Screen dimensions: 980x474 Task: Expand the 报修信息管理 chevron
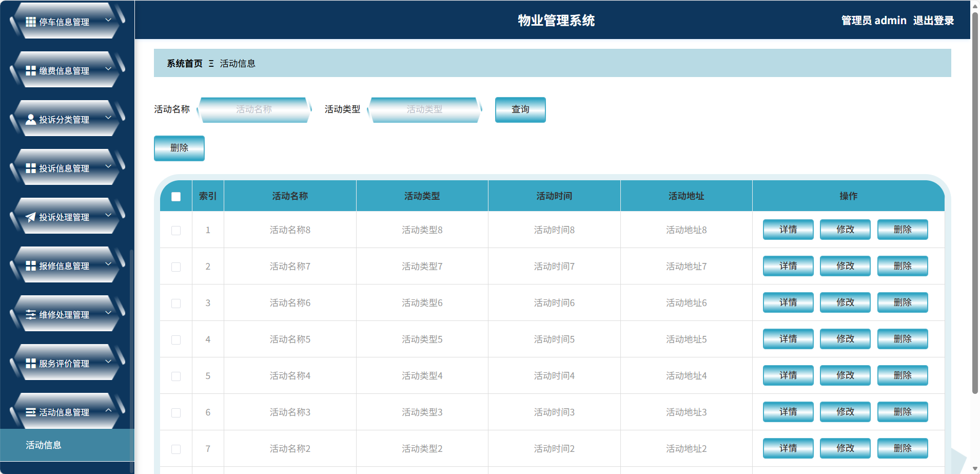[x=108, y=264]
